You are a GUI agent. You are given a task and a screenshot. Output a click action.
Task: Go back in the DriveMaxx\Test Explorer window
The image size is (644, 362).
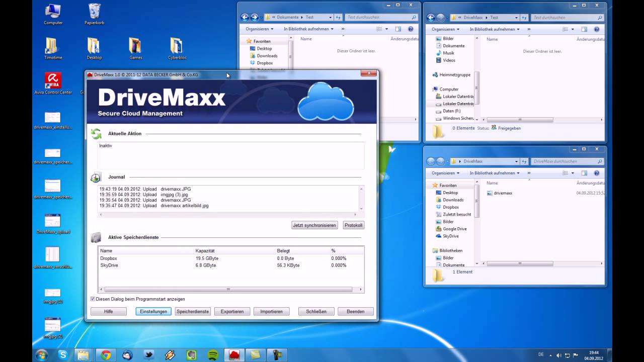(x=431, y=18)
